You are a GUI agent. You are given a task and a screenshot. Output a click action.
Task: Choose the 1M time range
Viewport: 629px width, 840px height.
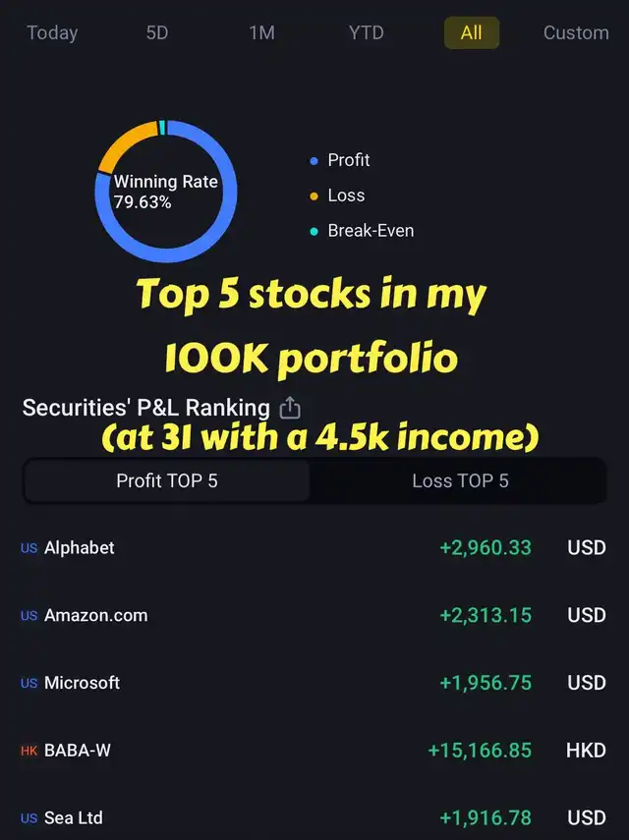pos(262,32)
